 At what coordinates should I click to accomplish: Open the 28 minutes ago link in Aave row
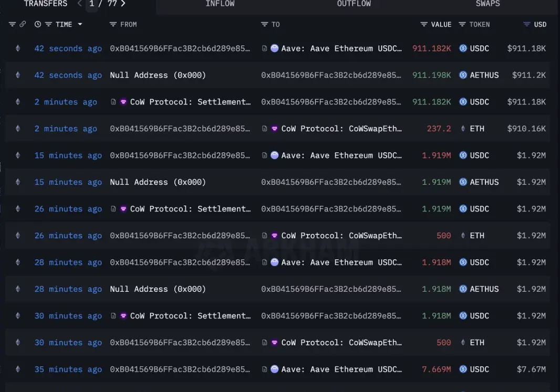68,262
